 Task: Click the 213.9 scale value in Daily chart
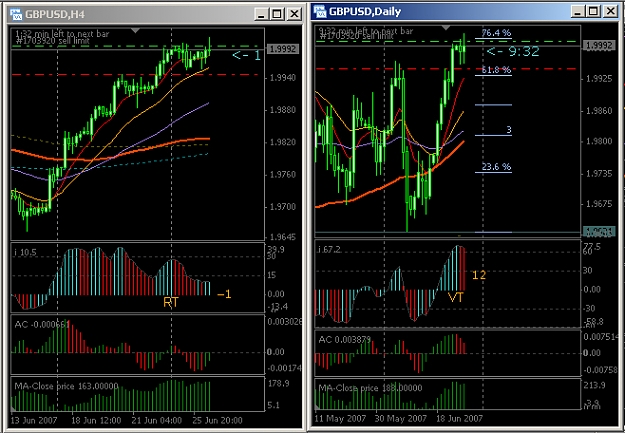click(594, 385)
